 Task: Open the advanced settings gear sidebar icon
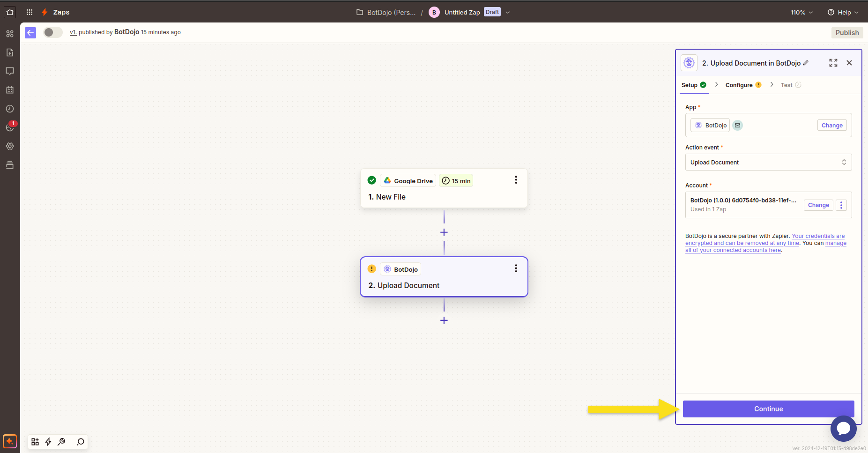pyautogui.click(x=10, y=146)
